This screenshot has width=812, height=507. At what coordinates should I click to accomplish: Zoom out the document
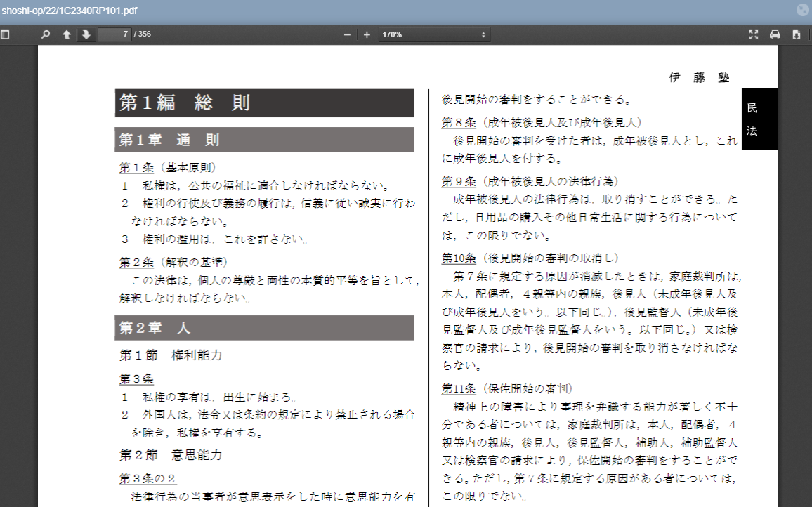(347, 34)
